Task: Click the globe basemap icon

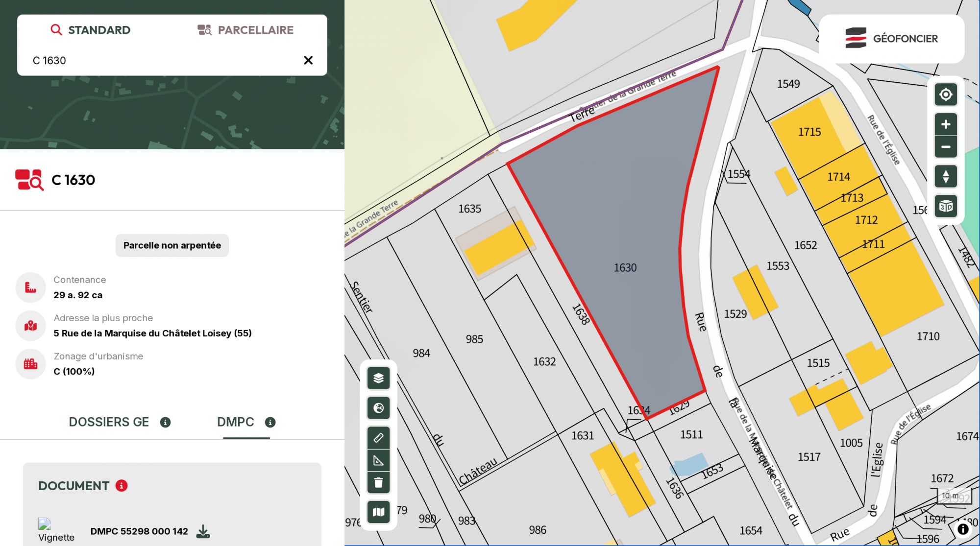Action: 378,408
